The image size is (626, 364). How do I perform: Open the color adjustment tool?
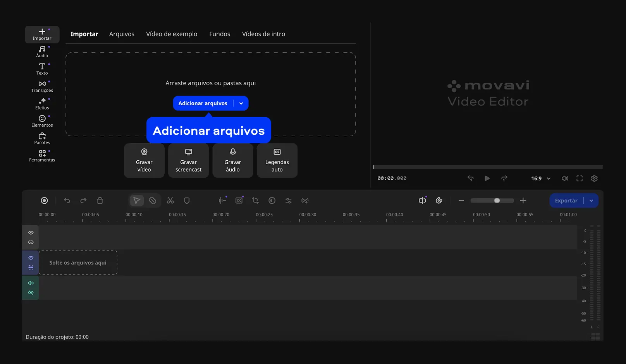[x=272, y=201]
